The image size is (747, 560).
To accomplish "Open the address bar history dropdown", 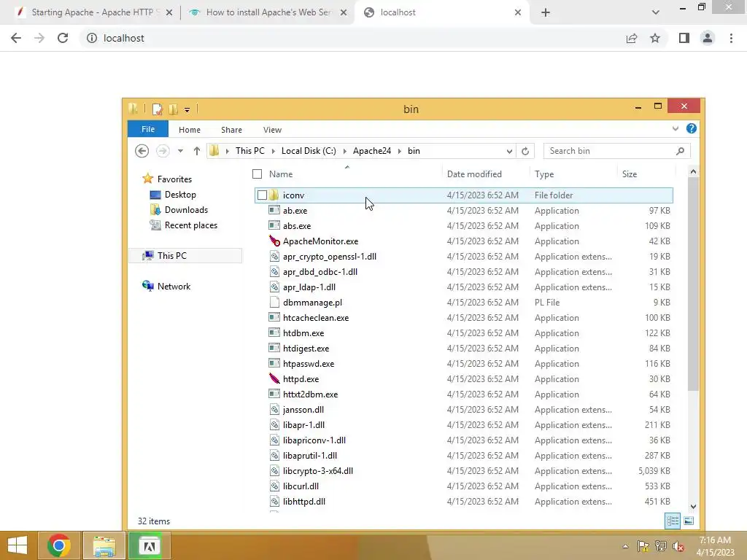I will pyautogui.click(x=509, y=151).
